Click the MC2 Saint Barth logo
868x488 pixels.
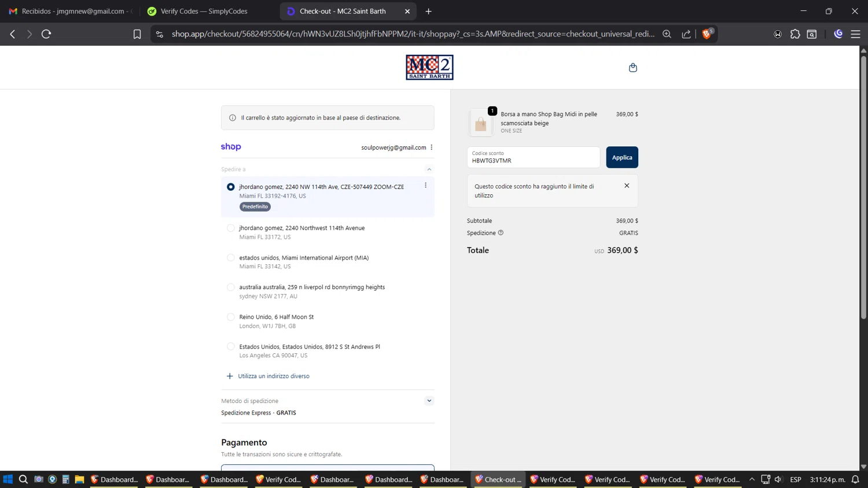click(429, 67)
